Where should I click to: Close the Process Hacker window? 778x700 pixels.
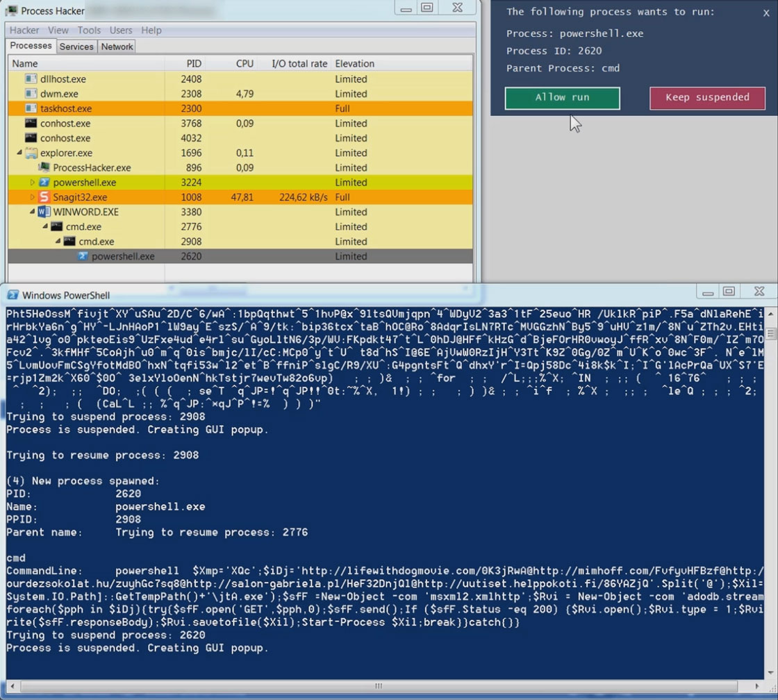[458, 8]
